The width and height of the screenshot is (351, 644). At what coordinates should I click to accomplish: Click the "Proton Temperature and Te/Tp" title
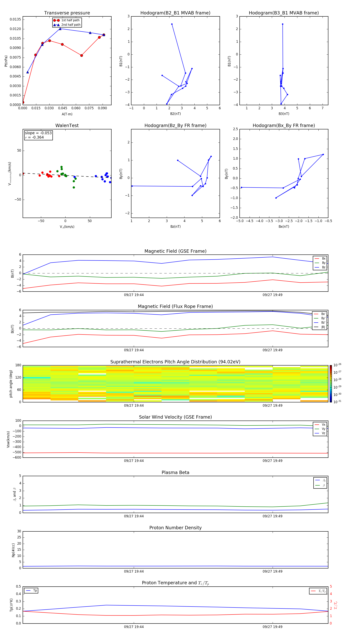coord(175,583)
